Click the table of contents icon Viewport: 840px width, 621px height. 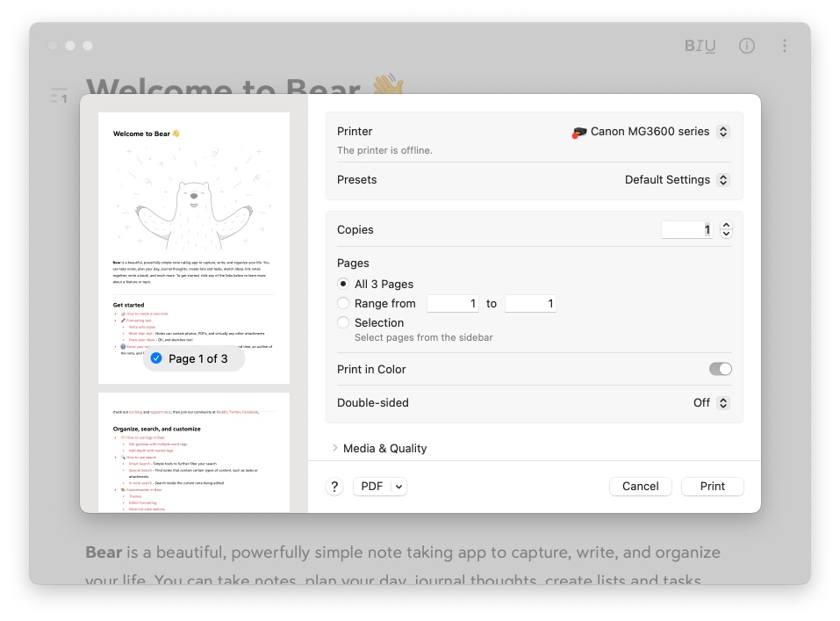point(59,96)
